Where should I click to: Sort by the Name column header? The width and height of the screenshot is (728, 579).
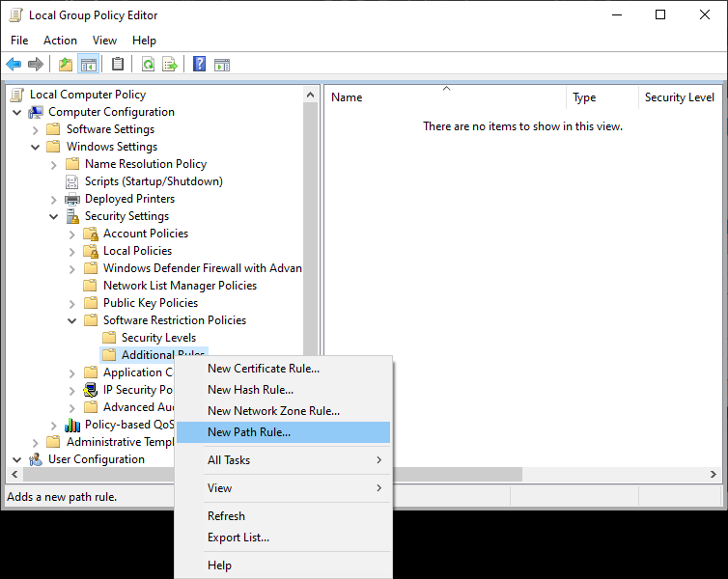tap(444, 97)
